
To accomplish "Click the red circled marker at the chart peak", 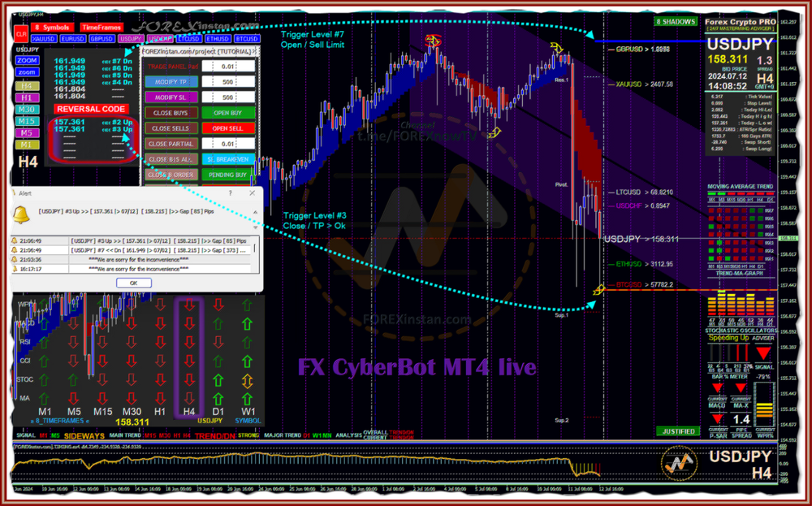I will [x=433, y=41].
